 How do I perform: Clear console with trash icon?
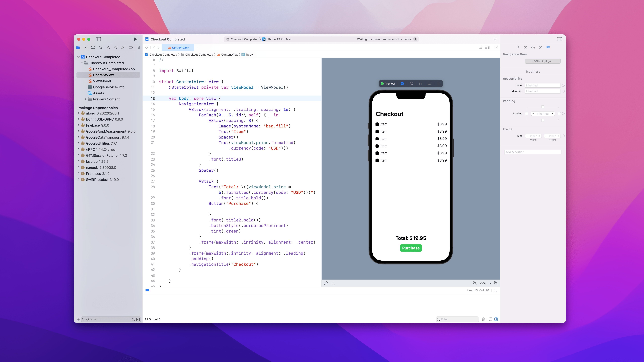point(483,319)
